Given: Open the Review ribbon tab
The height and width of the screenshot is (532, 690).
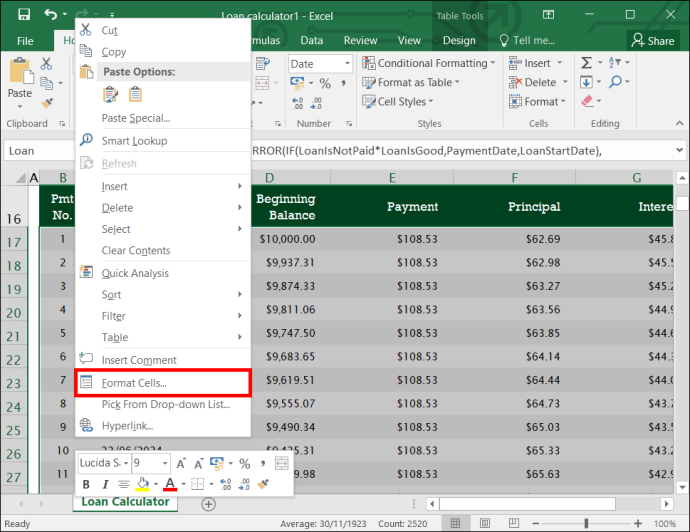Looking at the screenshot, I should click(360, 40).
